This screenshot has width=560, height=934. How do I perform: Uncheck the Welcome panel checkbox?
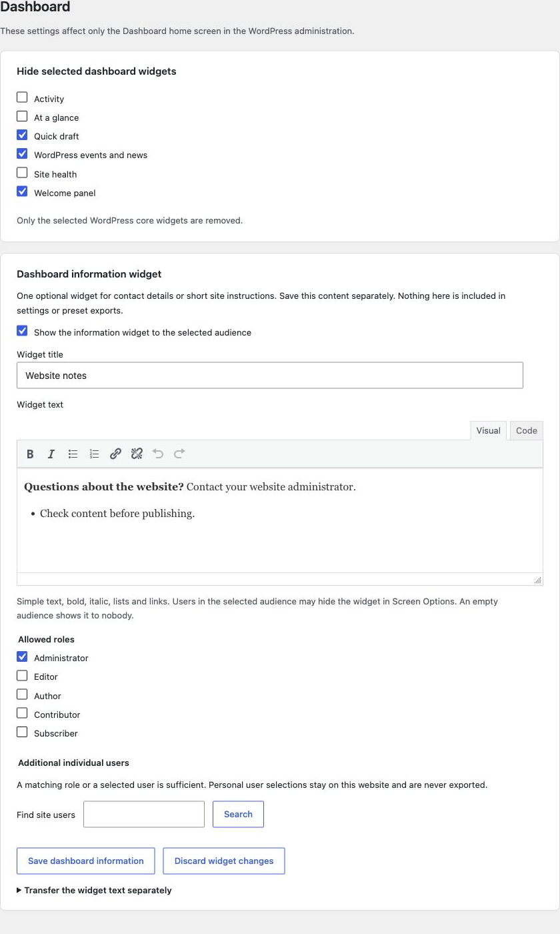(x=22, y=191)
